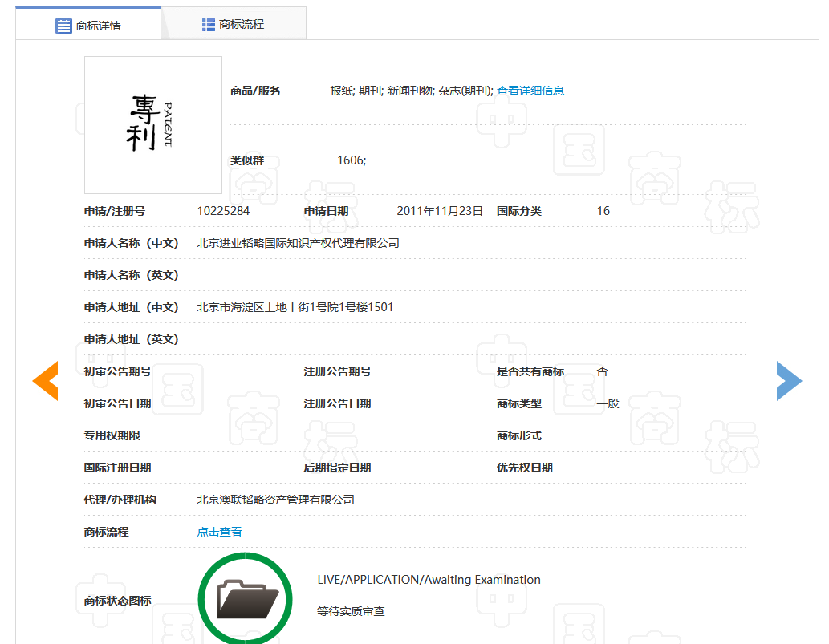Screen dimensions: 829x644
Task: Click the 专用权期限 label
Action: pyautogui.click(x=112, y=435)
